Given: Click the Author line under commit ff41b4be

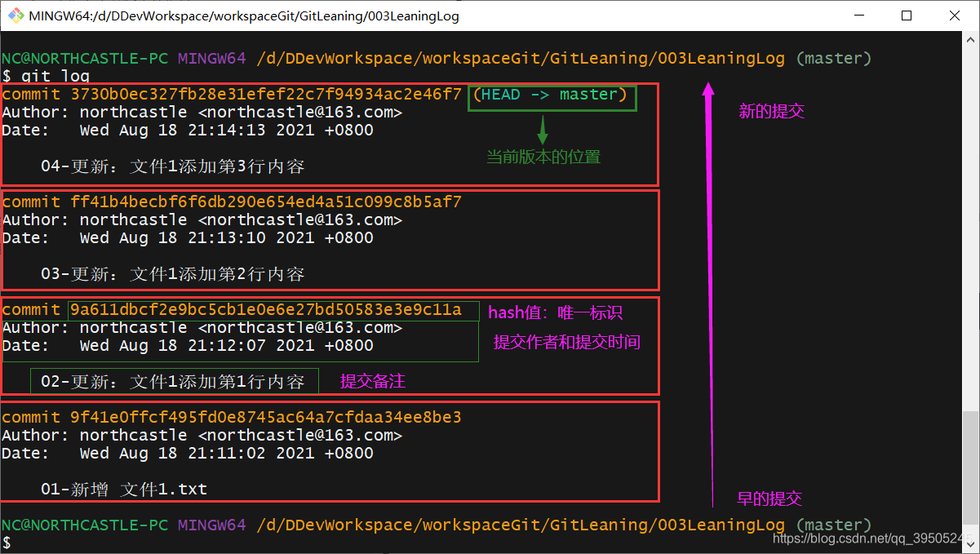Looking at the screenshot, I should (202, 220).
